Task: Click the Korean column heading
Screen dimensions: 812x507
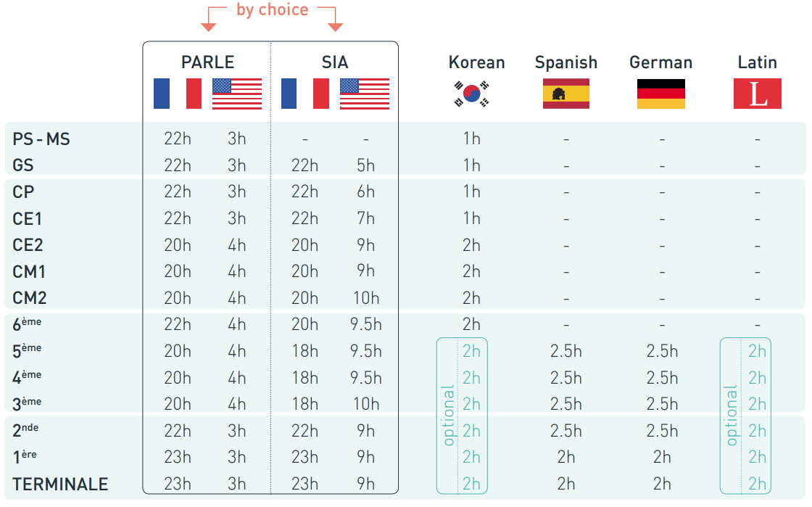Action: pyautogui.click(x=476, y=62)
